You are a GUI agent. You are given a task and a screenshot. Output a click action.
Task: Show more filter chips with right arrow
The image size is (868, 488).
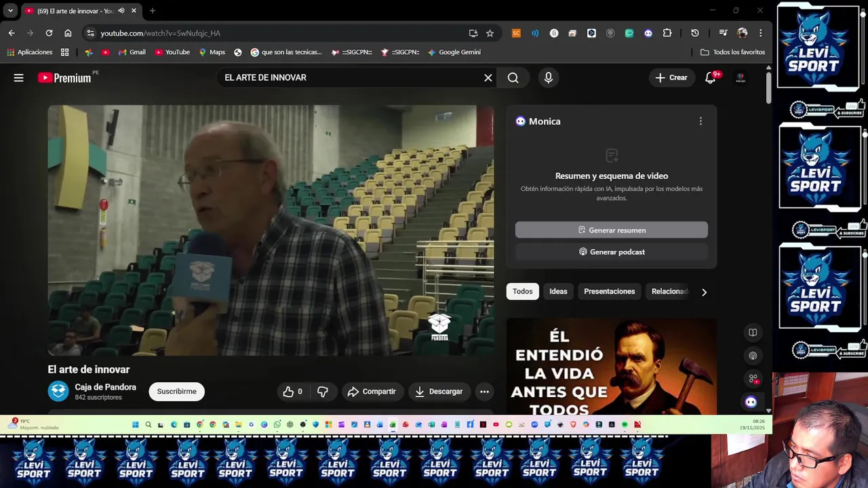(704, 292)
